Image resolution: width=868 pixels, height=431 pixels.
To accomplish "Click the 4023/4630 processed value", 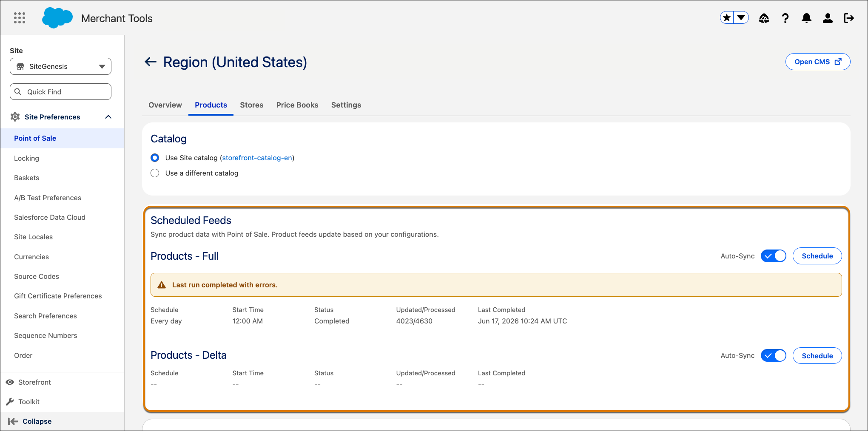I will coord(414,321).
